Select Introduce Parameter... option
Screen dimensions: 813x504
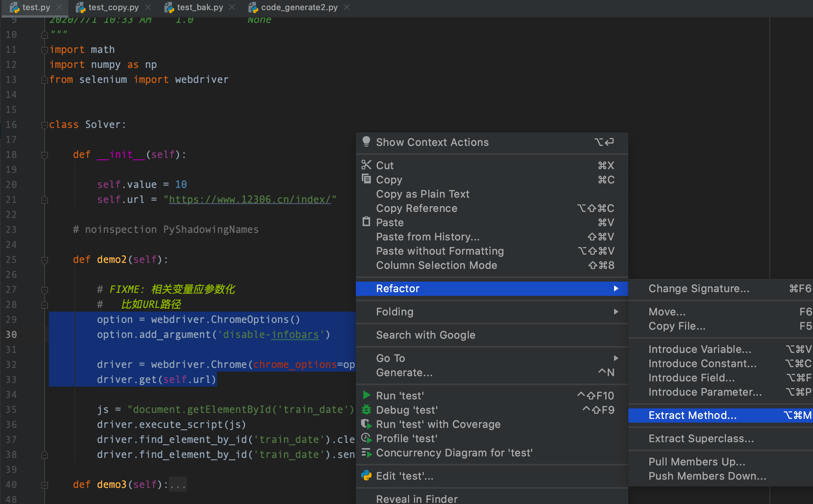720,392
